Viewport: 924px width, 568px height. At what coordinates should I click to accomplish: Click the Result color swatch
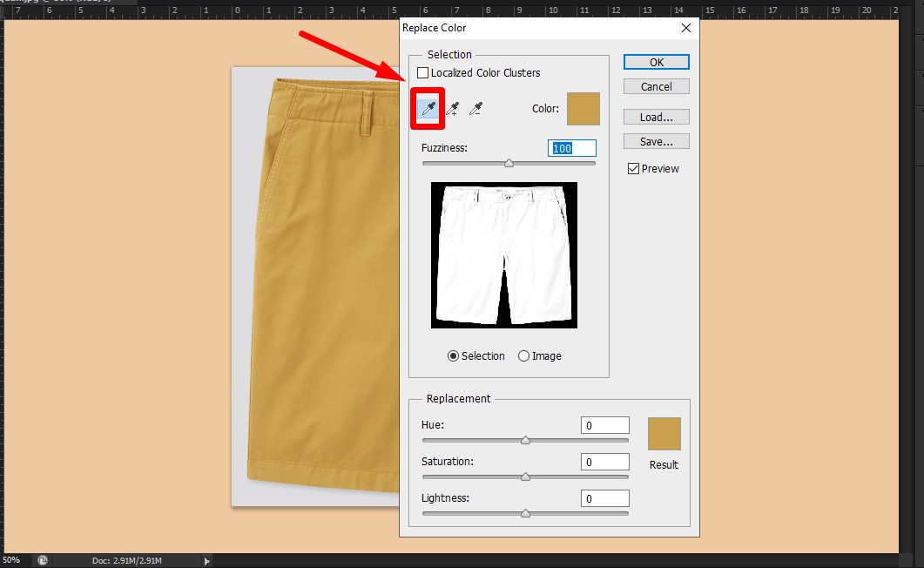pyautogui.click(x=663, y=433)
